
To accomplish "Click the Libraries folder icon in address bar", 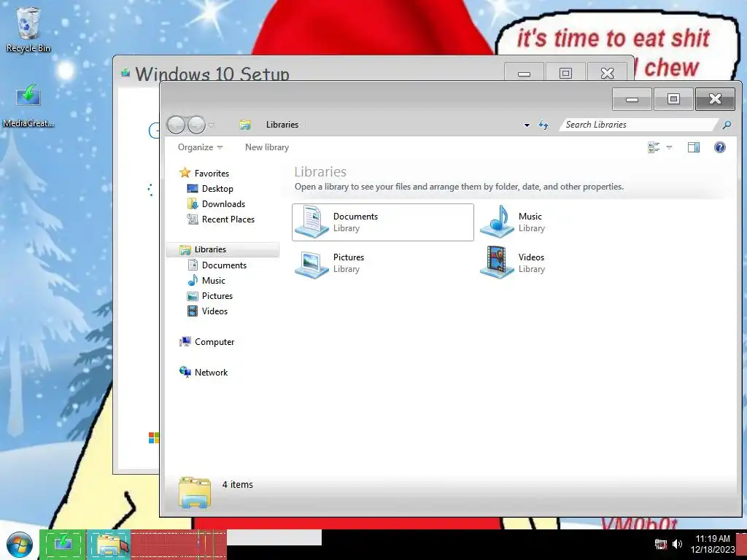I will click(245, 125).
